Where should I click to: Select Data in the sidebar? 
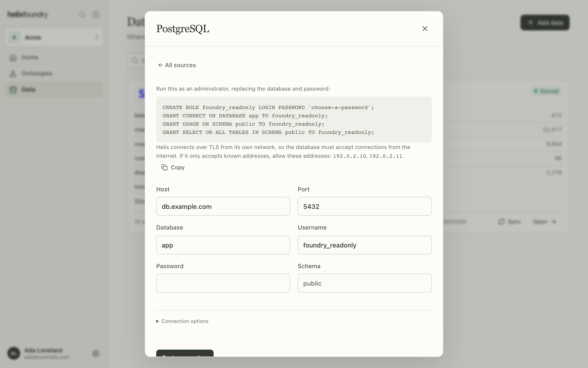point(54,89)
